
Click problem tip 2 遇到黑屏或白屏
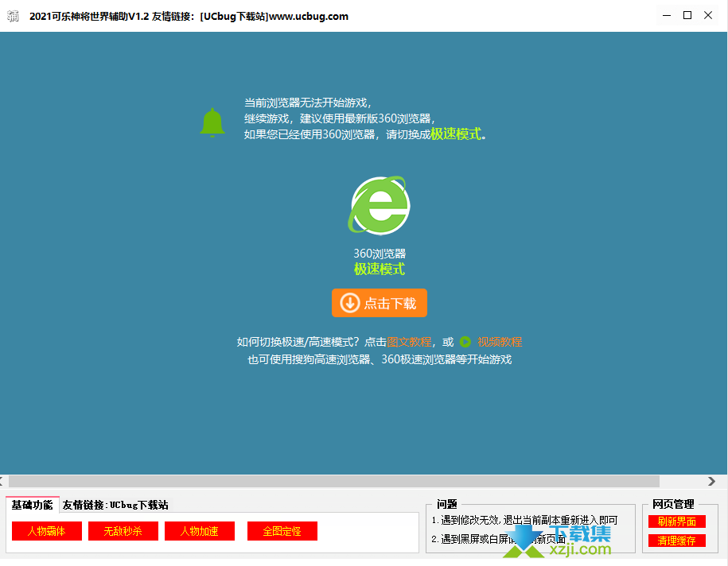pyautogui.click(x=499, y=539)
